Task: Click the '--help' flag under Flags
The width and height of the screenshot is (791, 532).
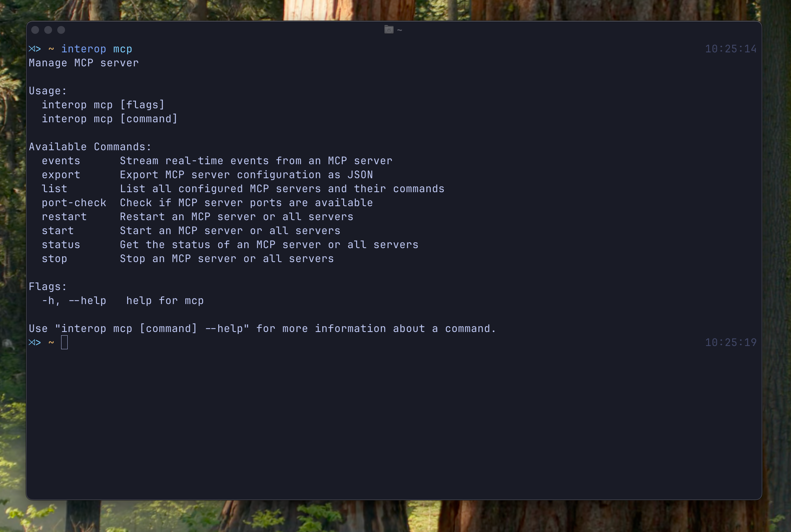Action: [x=87, y=300]
